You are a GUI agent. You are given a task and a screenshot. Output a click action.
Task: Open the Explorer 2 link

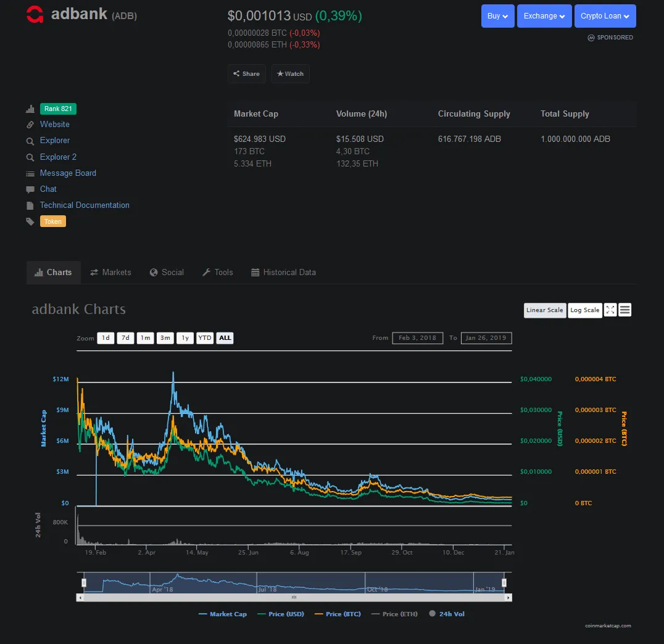[58, 157]
